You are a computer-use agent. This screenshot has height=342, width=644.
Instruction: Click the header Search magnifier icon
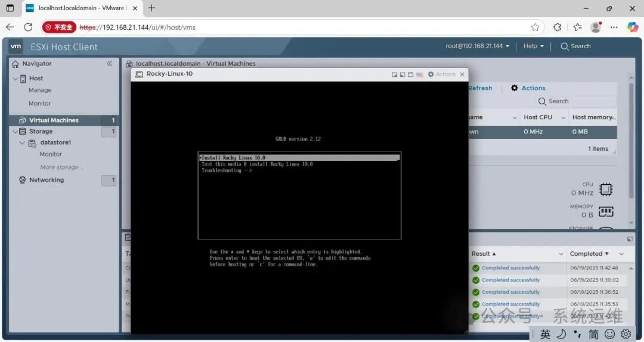pos(565,46)
